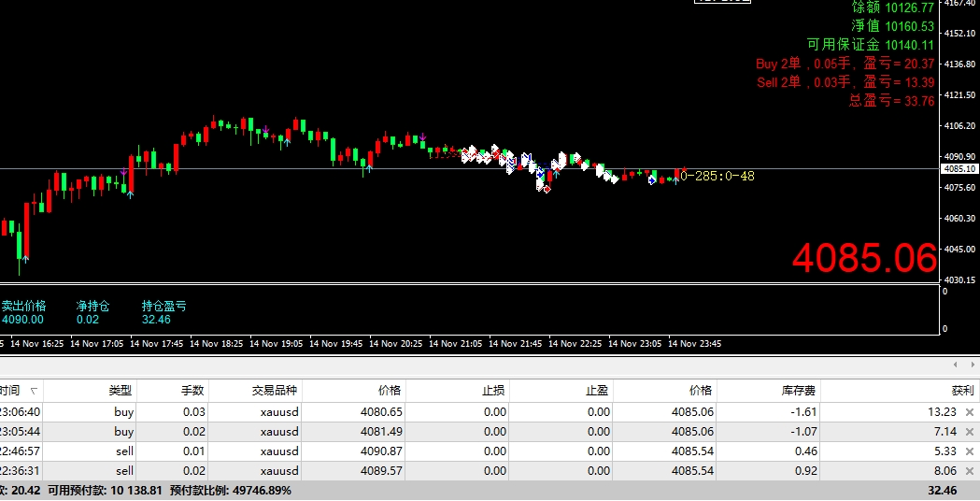Click the 可用保证金 10140.11 chart label
The height and width of the screenshot is (501, 980).
(x=871, y=45)
